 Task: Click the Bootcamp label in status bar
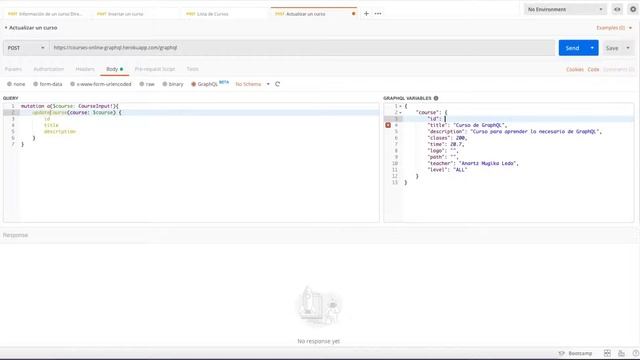[580, 353]
